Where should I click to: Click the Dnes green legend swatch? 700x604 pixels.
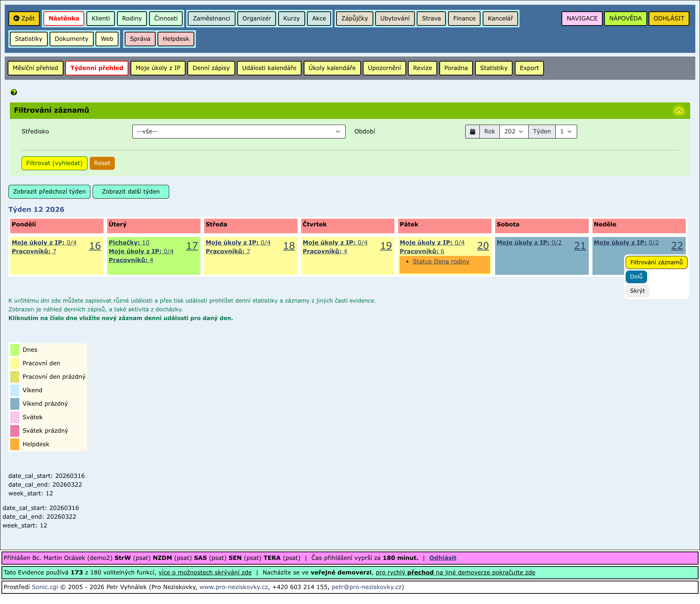click(15, 350)
